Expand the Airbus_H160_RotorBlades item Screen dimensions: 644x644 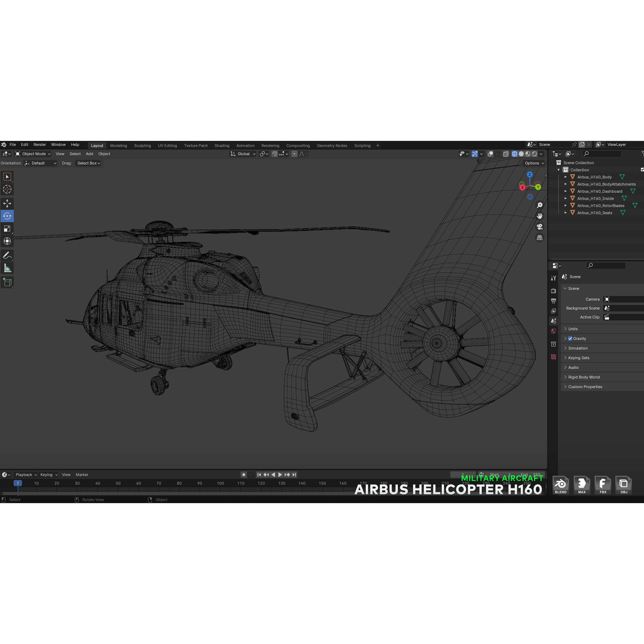tap(566, 205)
